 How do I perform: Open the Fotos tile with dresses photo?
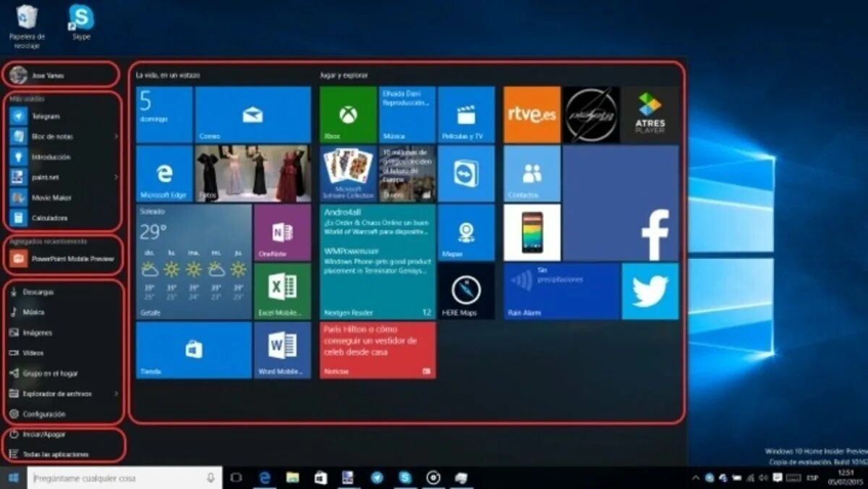coord(252,174)
